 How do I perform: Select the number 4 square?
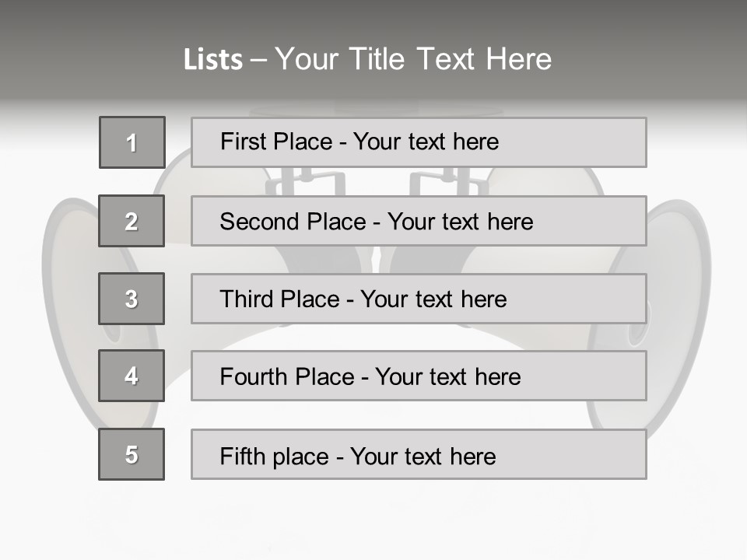point(132,376)
